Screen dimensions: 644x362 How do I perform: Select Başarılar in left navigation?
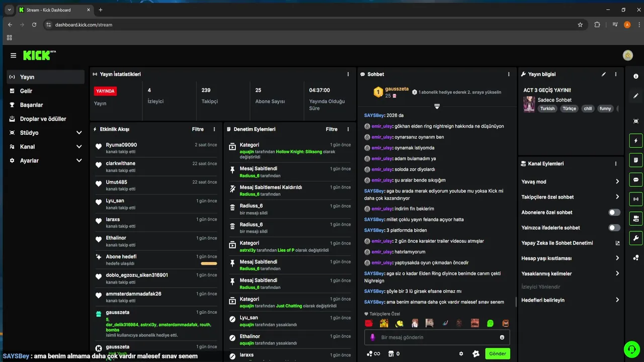[x=45, y=105]
